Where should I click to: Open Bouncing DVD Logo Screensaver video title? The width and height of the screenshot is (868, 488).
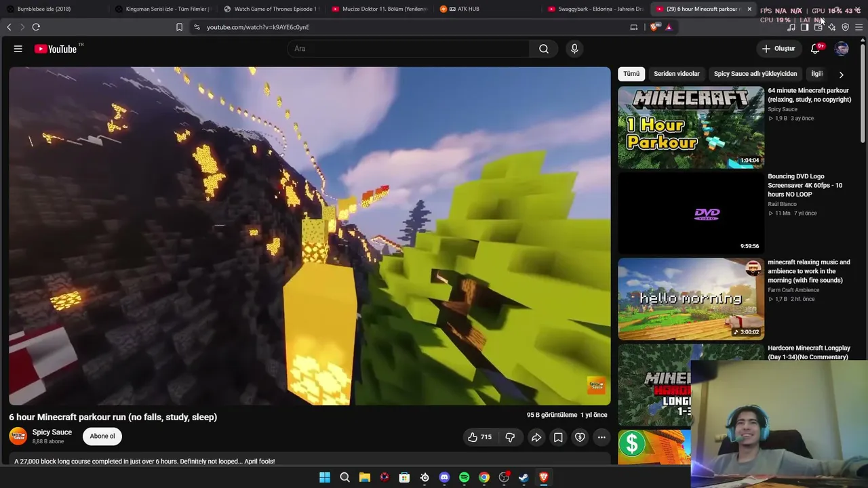point(805,185)
